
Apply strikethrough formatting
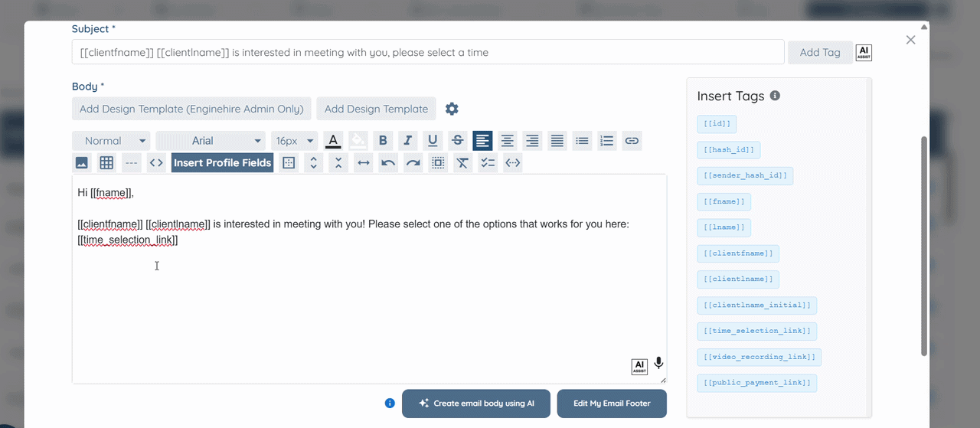tap(458, 141)
